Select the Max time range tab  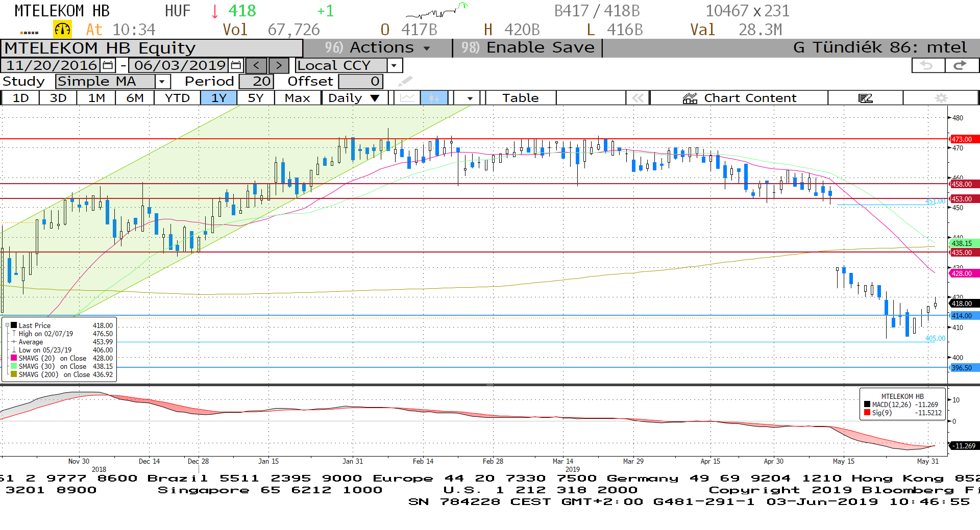[x=298, y=98]
